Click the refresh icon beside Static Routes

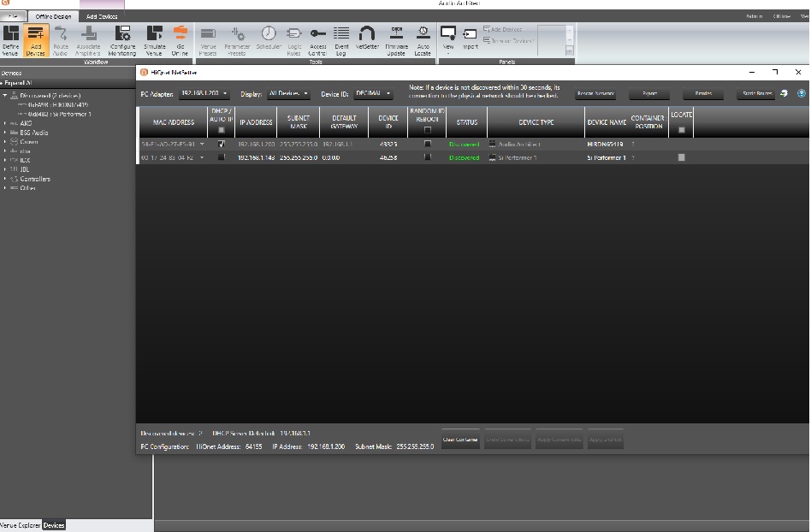[x=784, y=93]
